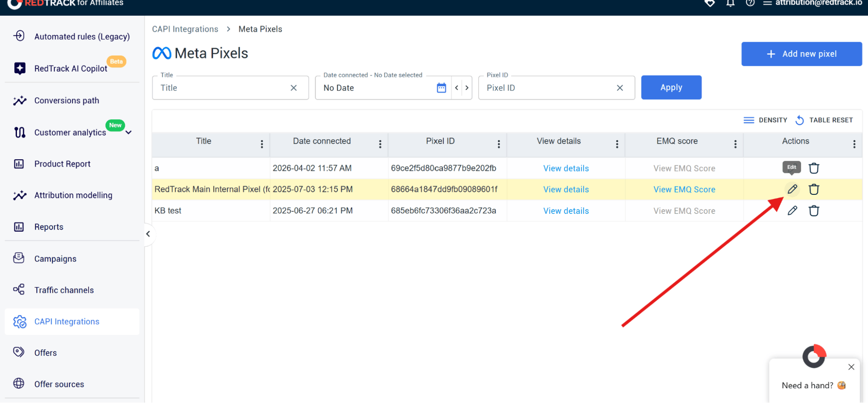Open Product Report page
Image resolution: width=868 pixels, height=403 pixels.
(x=62, y=164)
